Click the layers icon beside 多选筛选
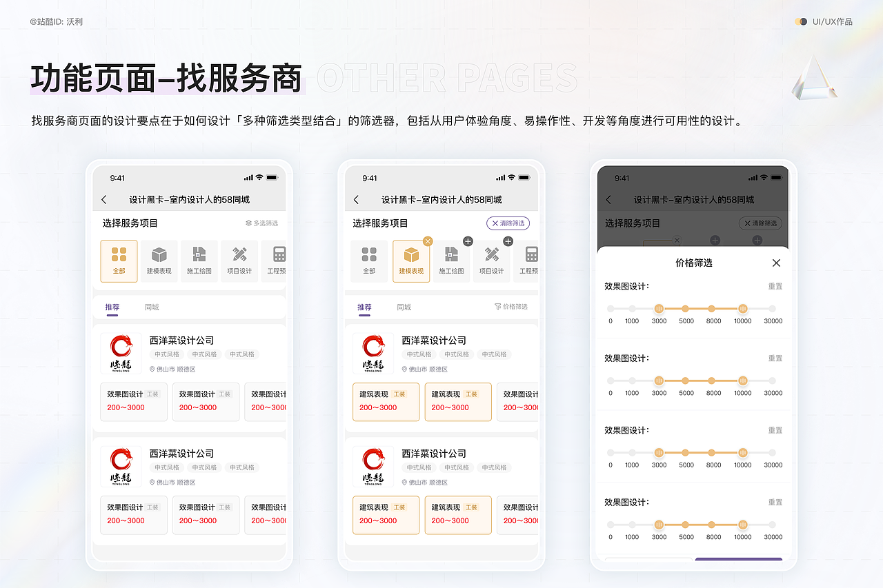 coord(248,223)
